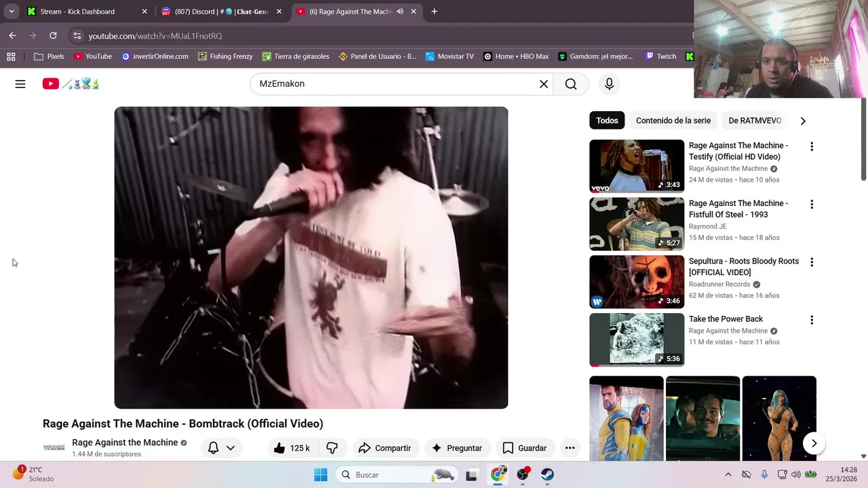Select the Todos filter chip
Image resolution: width=868 pixels, height=488 pixels.
coord(607,121)
